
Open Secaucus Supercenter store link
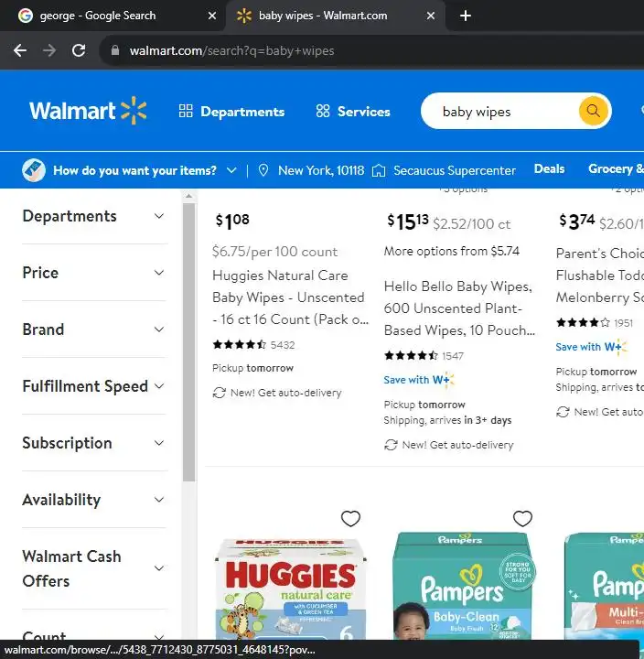455,170
